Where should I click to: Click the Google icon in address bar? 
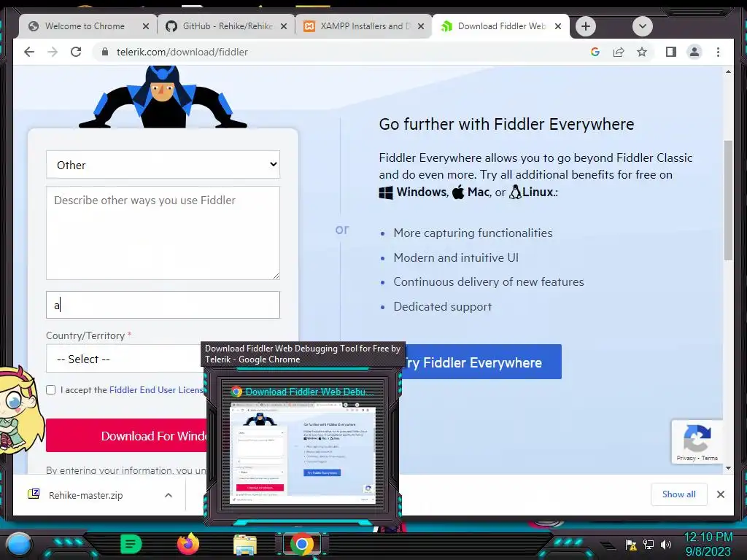[x=595, y=52]
